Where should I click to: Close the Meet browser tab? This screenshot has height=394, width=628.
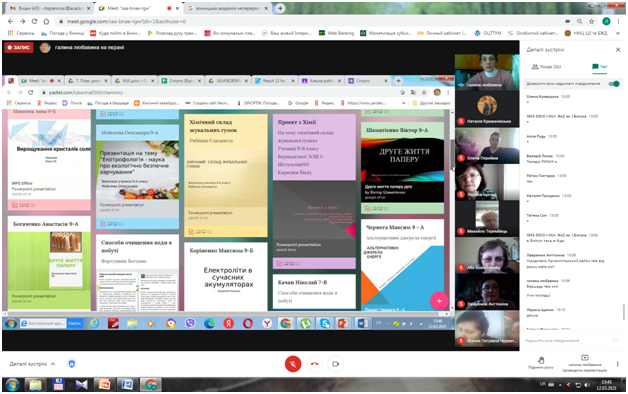pos(177,8)
